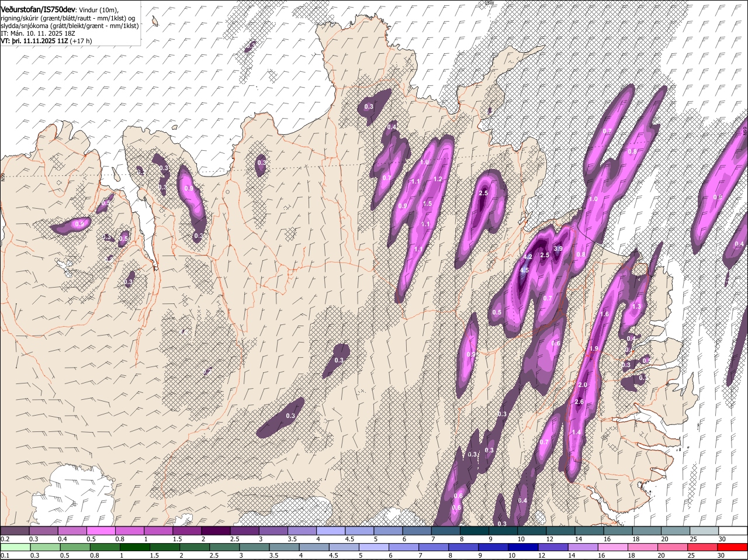Click the '(+17 h)' forecast offset
Viewport: 748px width, 560px height.
point(81,41)
